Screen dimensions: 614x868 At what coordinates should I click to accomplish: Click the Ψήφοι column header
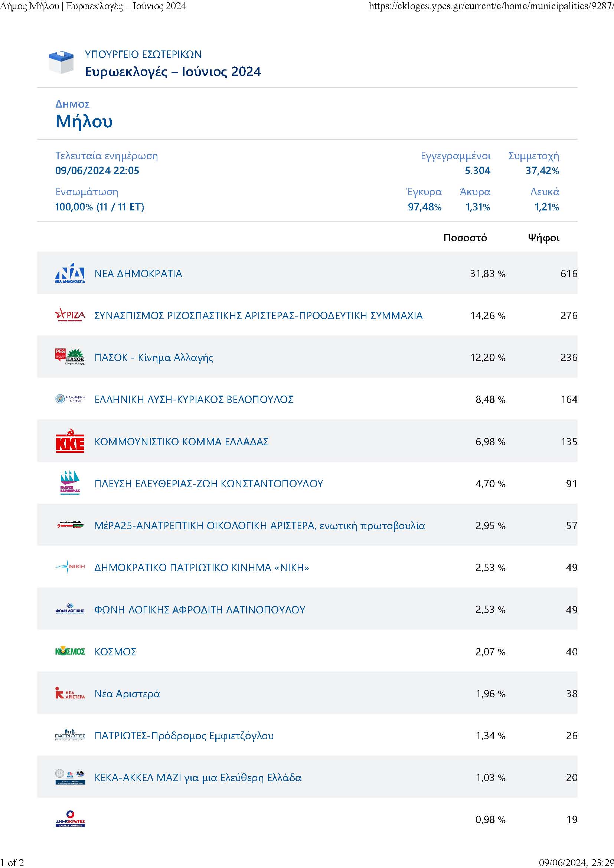[544, 238]
